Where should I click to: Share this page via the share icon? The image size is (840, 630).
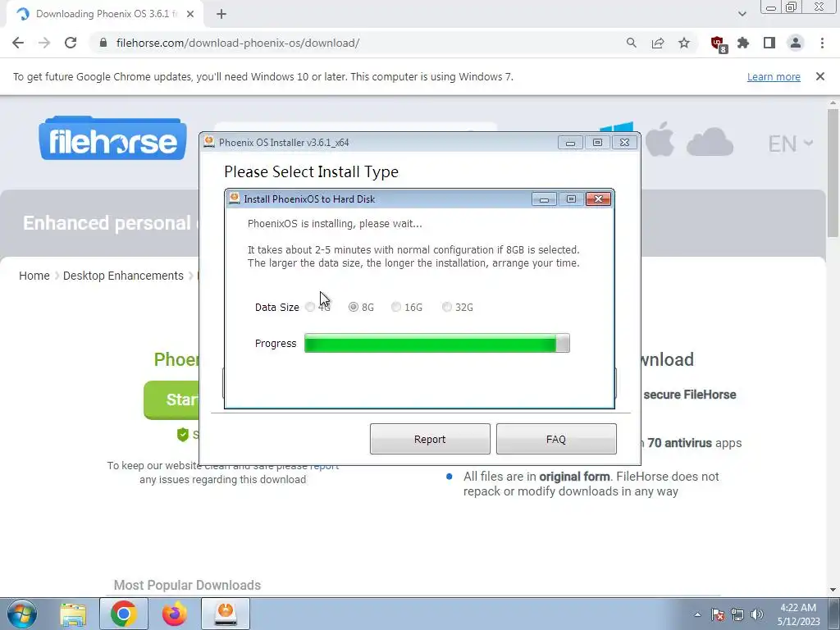[658, 43]
